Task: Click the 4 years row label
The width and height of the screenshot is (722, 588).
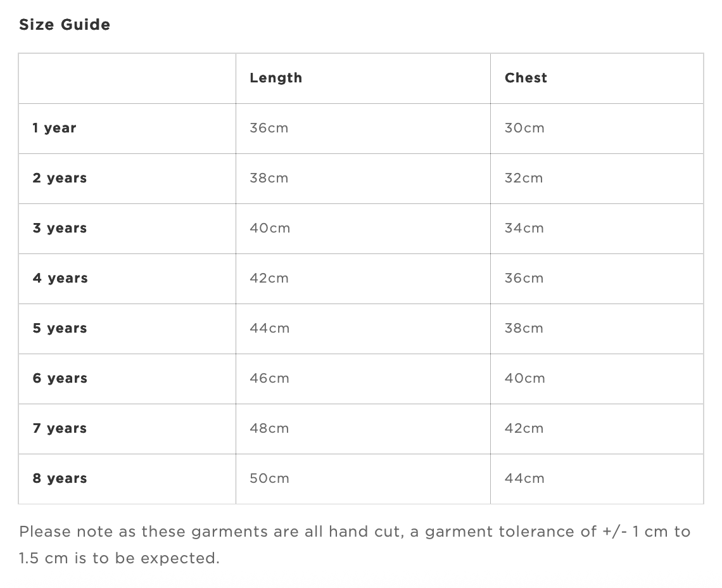Action: pyautogui.click(x=60, y=278)
